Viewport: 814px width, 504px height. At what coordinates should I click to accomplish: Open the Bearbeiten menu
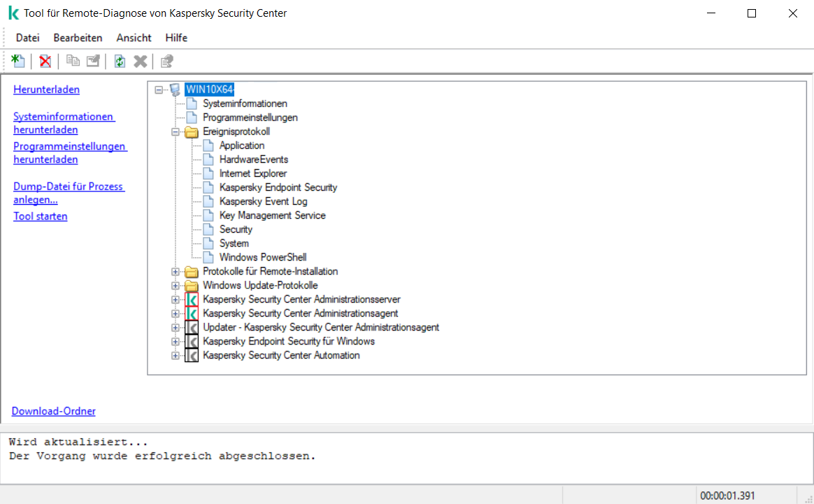tap(78, 37)
